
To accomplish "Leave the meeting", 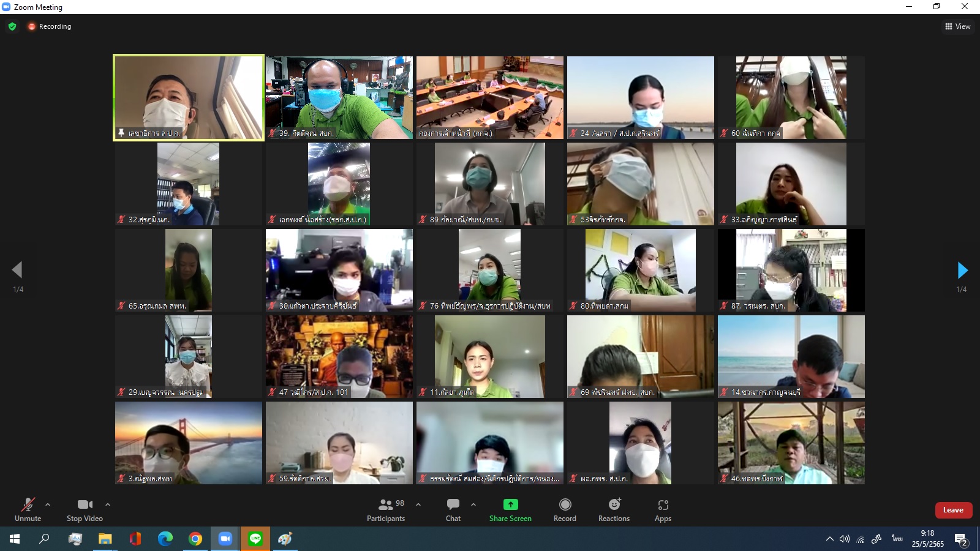I will point(953,510).
